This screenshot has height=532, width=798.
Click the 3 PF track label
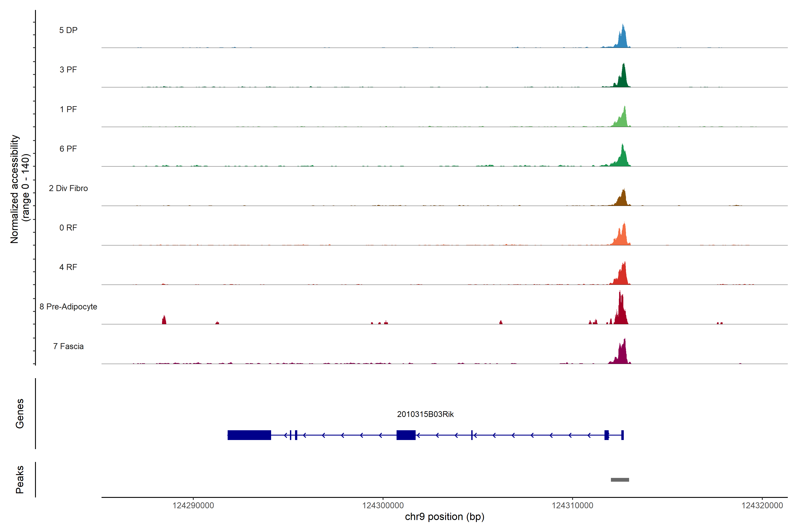pos(68,70)
